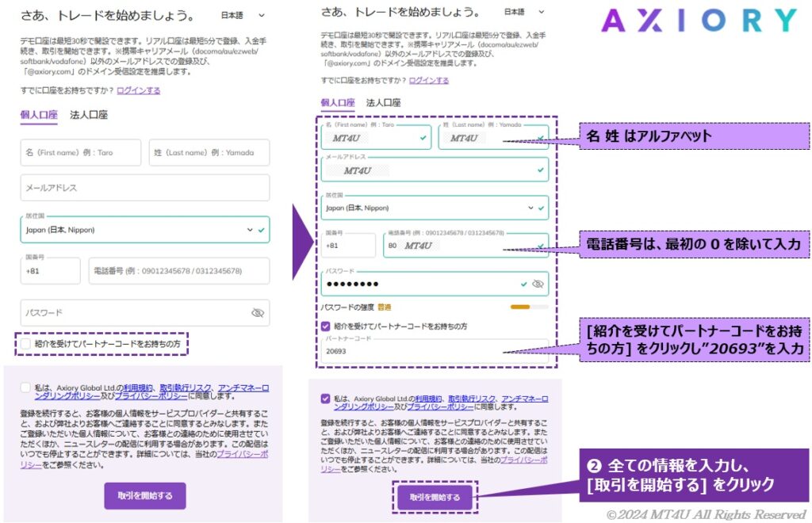Select the 個人口座 tab in right form

338,102
